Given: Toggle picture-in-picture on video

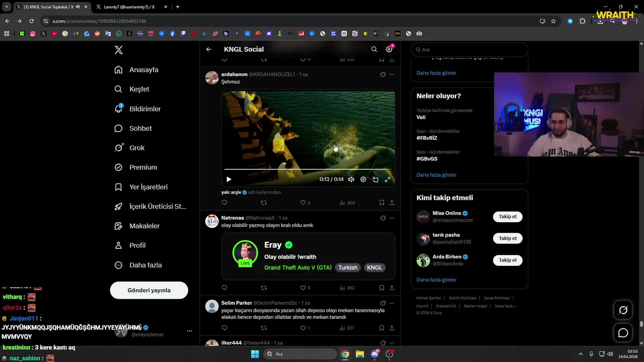Looking at the screenshot, I should pyautogui.click(x=375, y=179).
